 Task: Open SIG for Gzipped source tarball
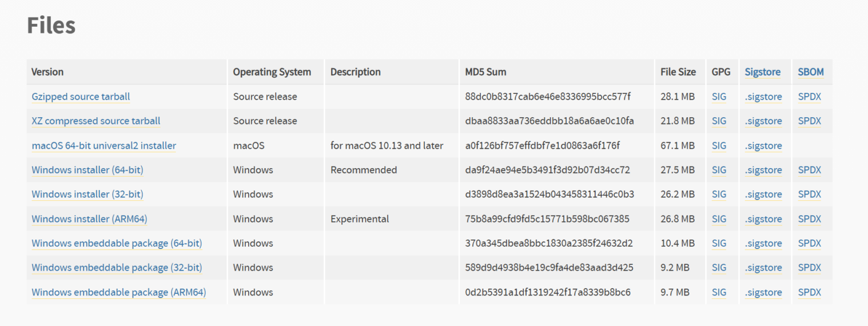coord(719,97)
